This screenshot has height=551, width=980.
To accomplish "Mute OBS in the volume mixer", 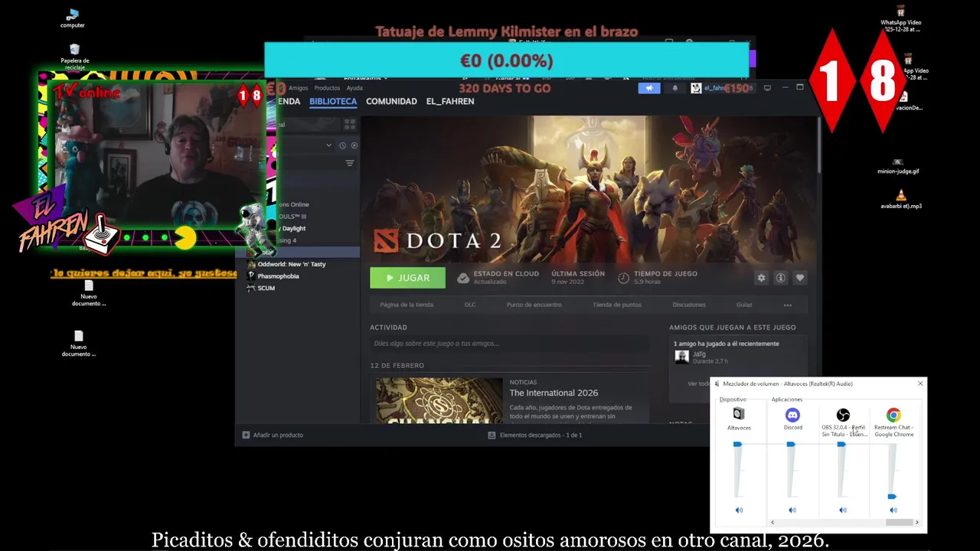I will click(843, 510).
